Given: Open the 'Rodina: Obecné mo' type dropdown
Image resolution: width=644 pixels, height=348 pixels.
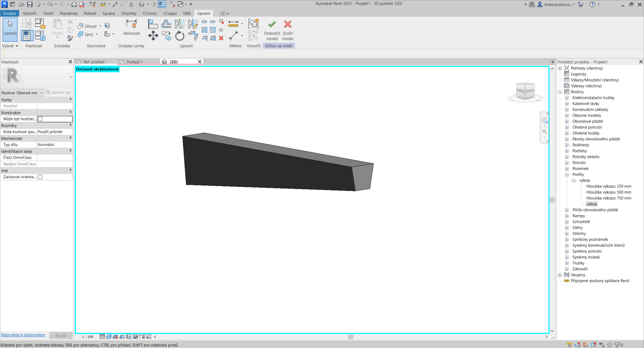Looking at the screenshot, I should click(22, 93).
